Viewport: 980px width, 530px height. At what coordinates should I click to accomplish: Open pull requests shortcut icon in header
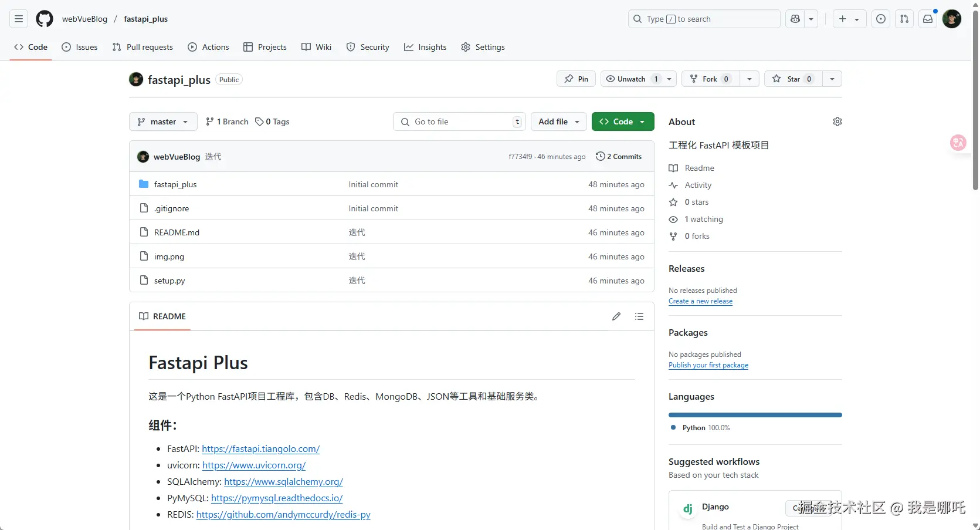[904, 19]
